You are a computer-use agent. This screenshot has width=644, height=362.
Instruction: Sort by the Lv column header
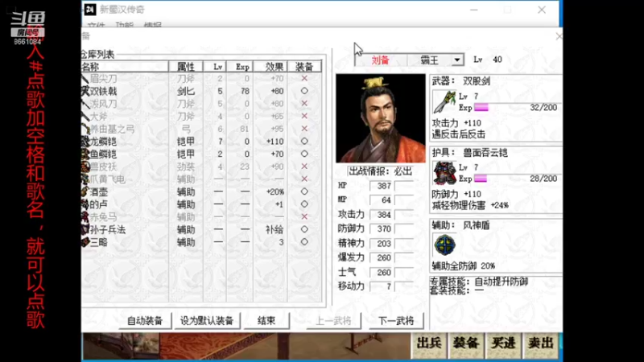(215, 67)
